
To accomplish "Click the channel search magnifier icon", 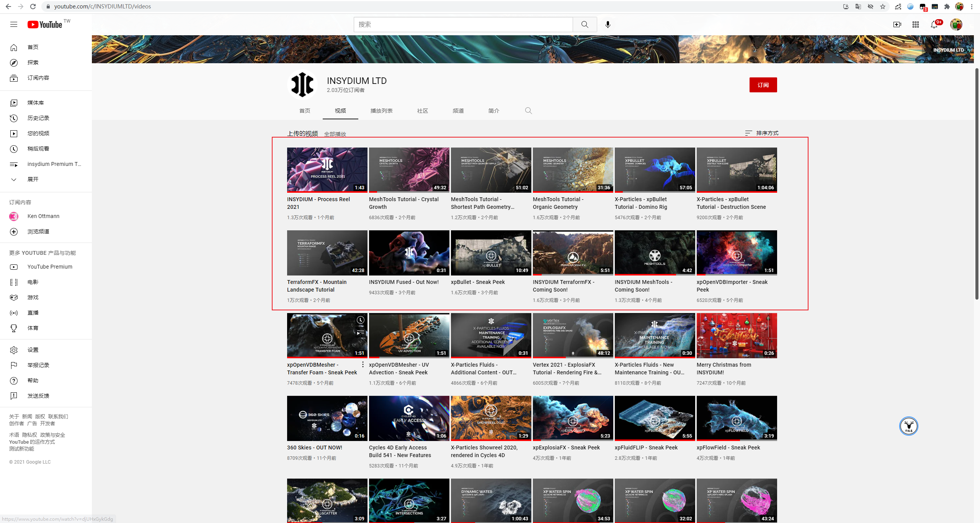I will pyautogui.click(x=528, y=111).
